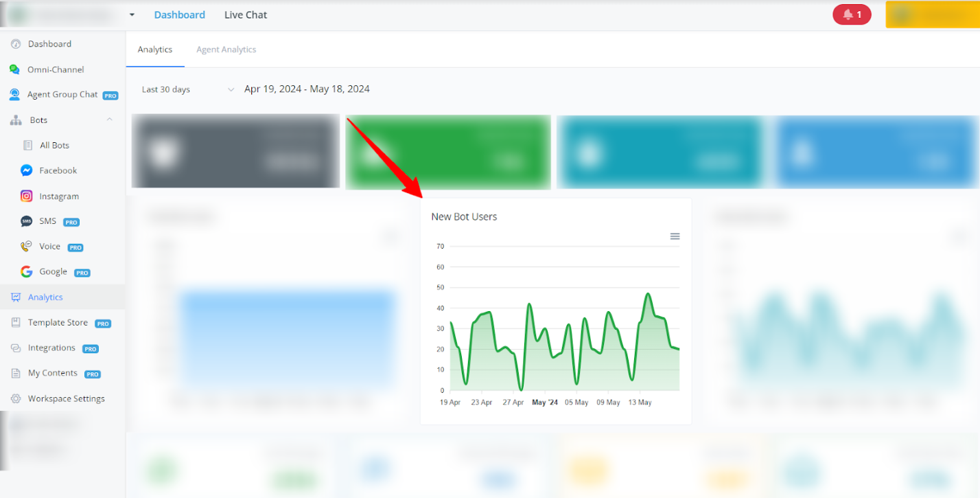Screen dimensions: 980x498
Task: Go to Dashboard in top navigation
Action: click(179, 14)
